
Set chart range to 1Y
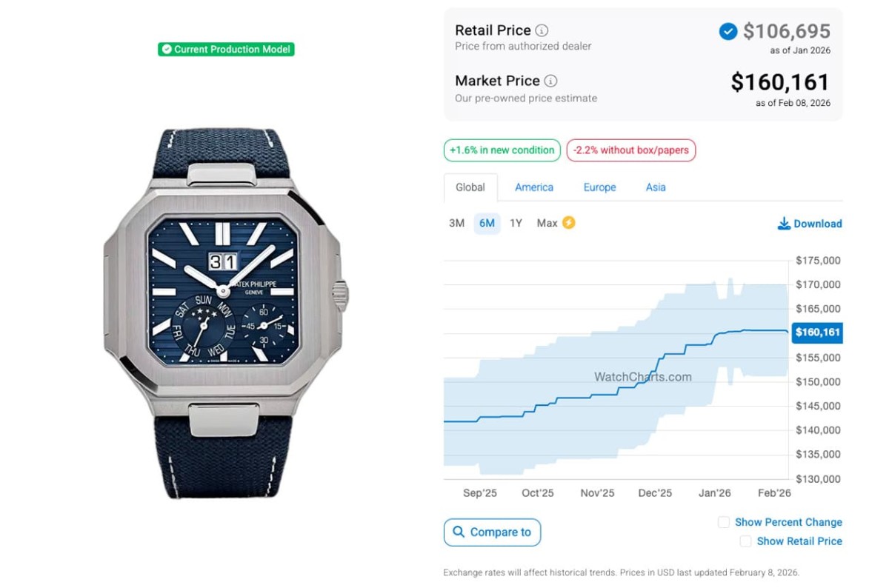[x=516, y=223]
